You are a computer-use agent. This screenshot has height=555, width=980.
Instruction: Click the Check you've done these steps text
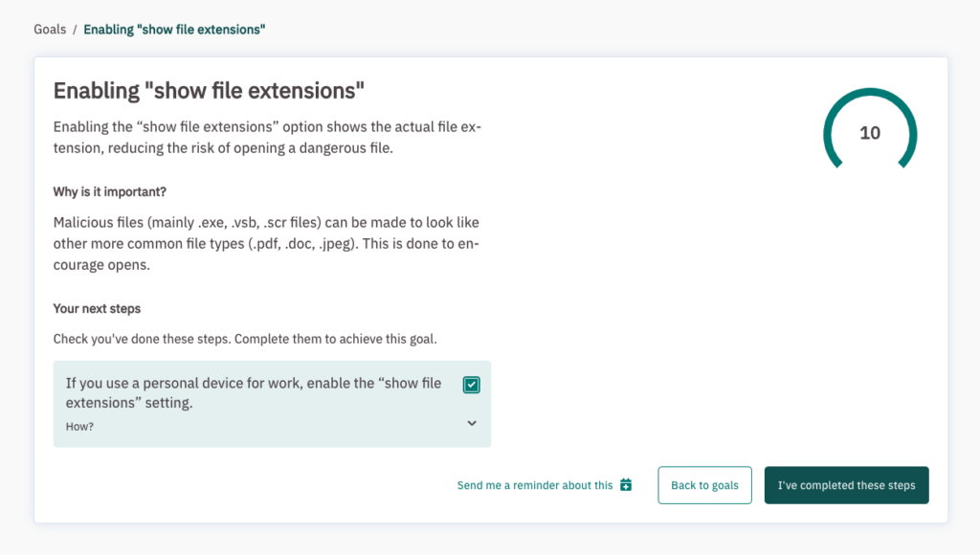click(x=245, y=339)
